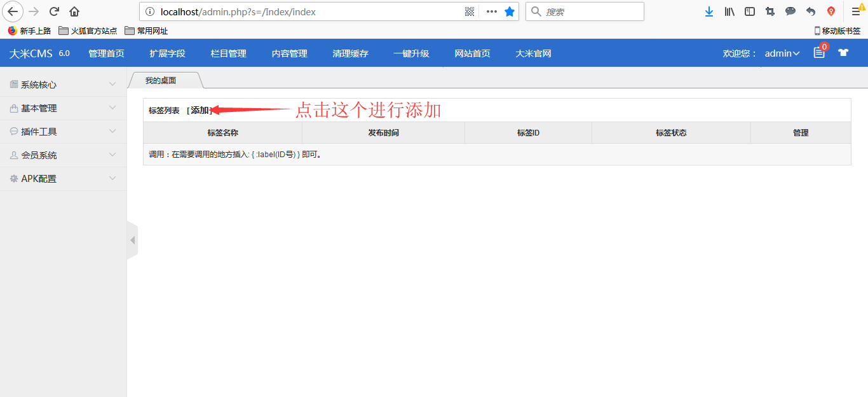Open the library bookshelf icon
868x397 pixels.
pyautogui.click(x=729, y=11)
